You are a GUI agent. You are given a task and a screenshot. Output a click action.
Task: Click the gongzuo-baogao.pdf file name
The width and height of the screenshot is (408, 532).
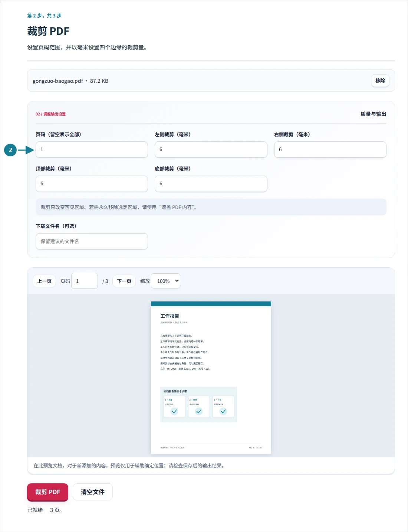click(58, 81)
